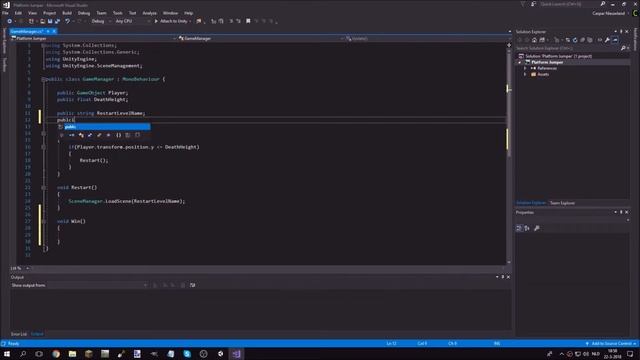Viewport: 640px width, 360px height.
Task: Switch to the Error List tab
Action: 18,334
